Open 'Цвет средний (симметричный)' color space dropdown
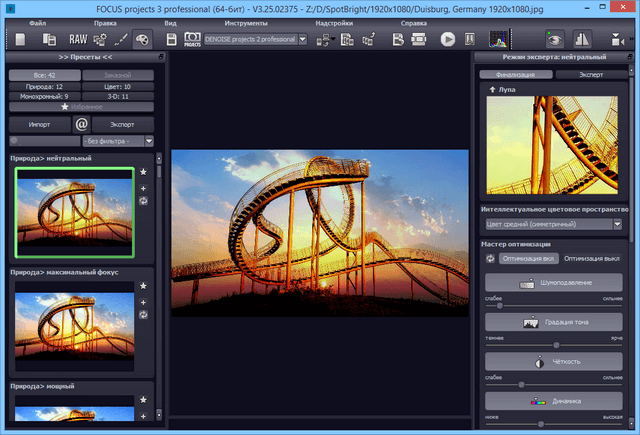The image size is (640, 435). tap(554, 225)
